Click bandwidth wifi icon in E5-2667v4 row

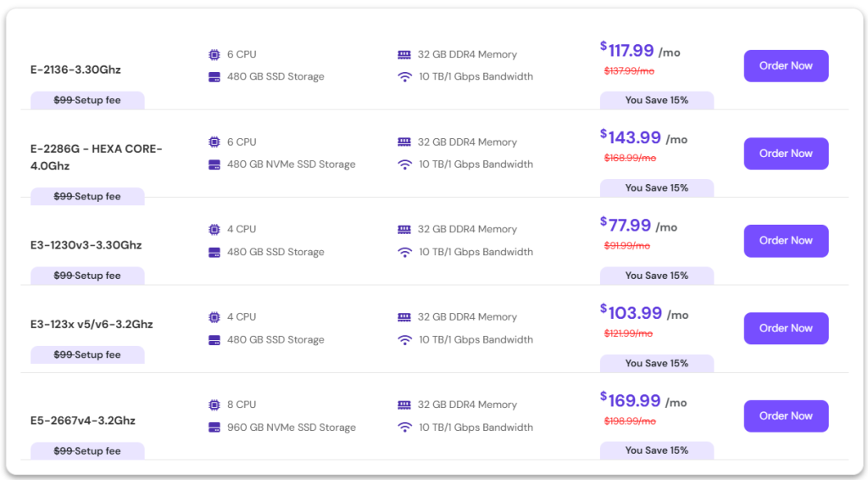pyautogui.click(x=404, y=427)
